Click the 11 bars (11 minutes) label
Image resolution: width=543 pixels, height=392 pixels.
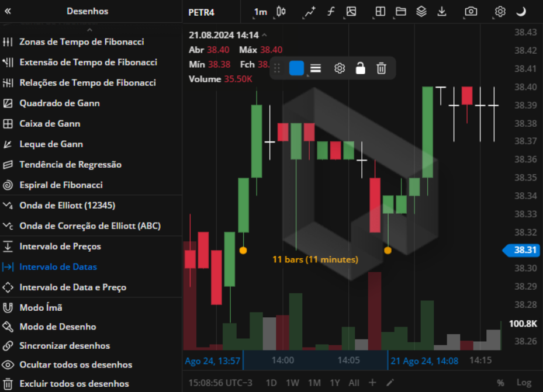(x=315, y=259)
